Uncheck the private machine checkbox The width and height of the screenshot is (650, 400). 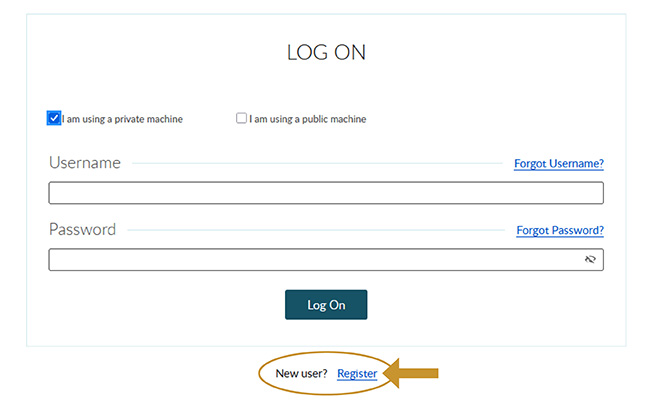(x=54, y=118)
